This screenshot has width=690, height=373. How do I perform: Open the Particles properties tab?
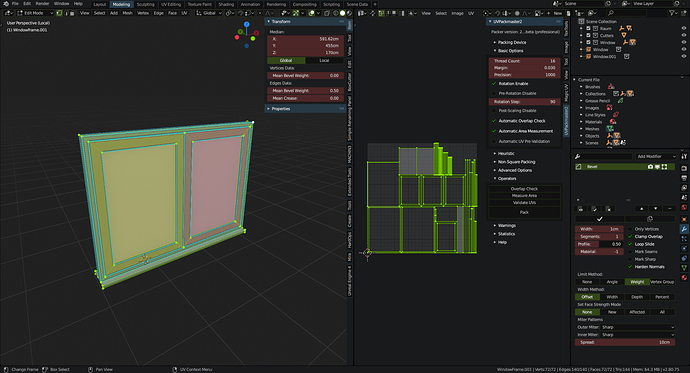(x=684, y=238)
